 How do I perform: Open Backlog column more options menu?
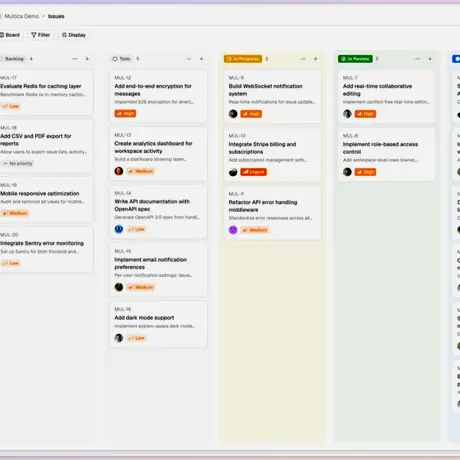click(x=75, y=59)
